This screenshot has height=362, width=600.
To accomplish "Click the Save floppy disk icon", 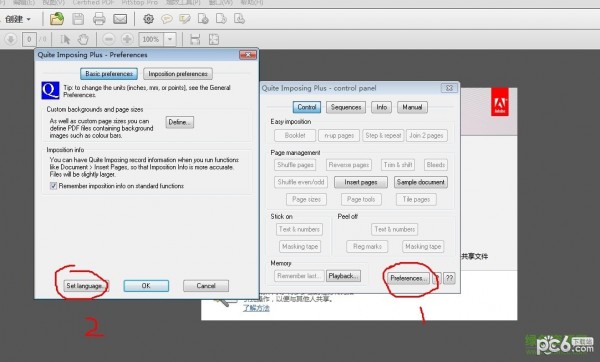I will pos(78,19).
